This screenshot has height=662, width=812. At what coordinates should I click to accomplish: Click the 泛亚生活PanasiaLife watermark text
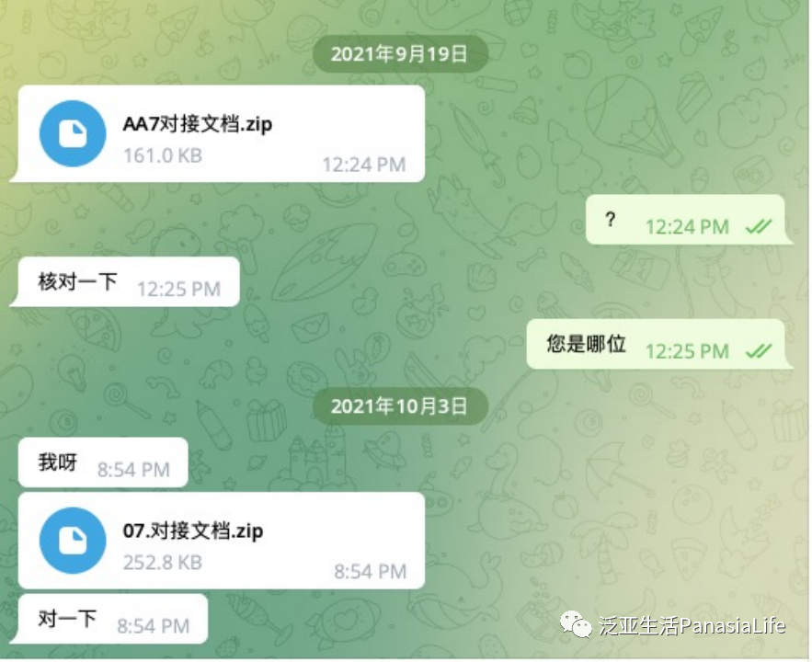click(692, 625)
